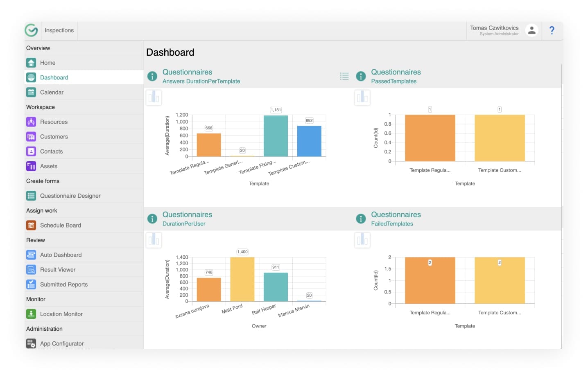Open Location Monitor
The height and width of the screenshot is (377, 588).
point(84,314)
